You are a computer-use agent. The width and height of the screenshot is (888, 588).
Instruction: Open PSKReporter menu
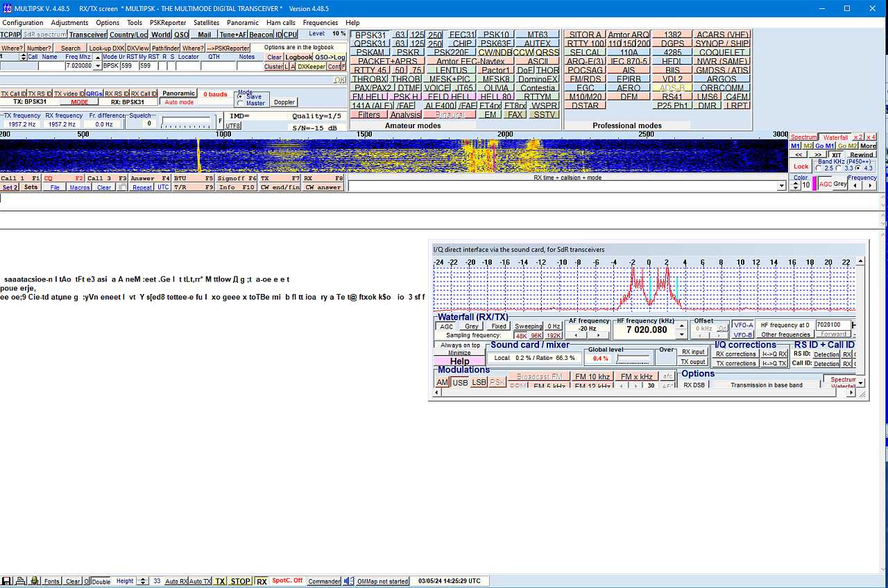(x=168, y=23)
